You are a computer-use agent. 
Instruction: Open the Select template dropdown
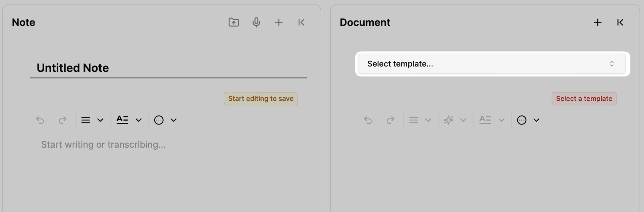[x=492, y=64]
